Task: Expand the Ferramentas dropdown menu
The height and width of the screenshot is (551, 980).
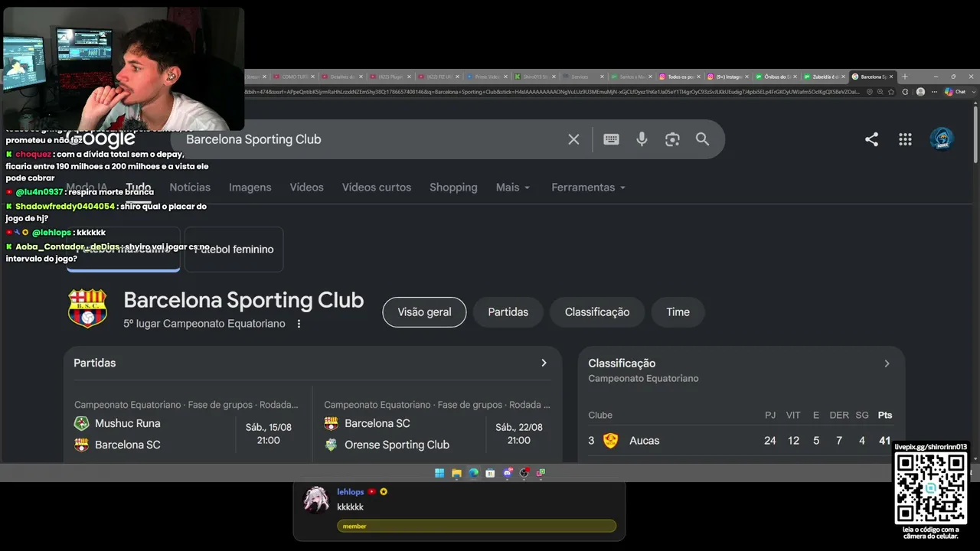Action: (588, 187)
